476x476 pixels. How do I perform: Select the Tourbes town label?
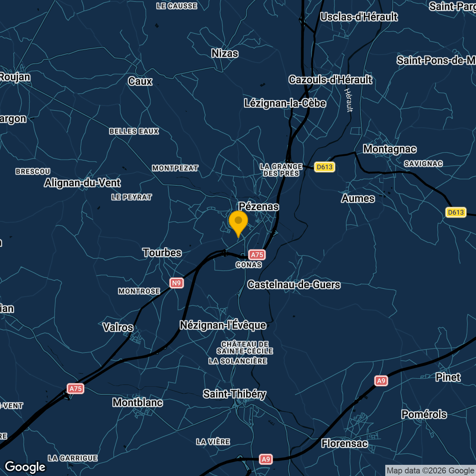(x=162, y=253)
